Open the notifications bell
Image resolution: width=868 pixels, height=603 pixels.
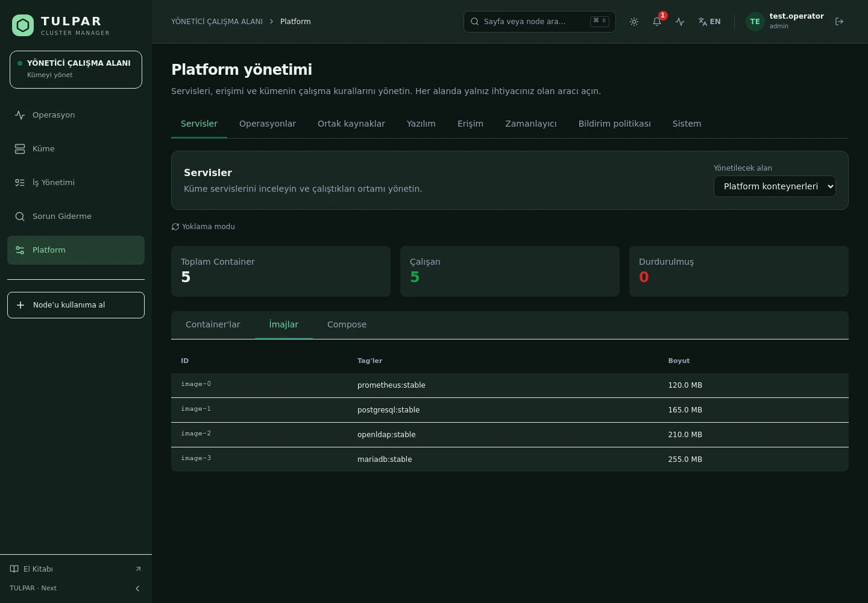(657, 22)
